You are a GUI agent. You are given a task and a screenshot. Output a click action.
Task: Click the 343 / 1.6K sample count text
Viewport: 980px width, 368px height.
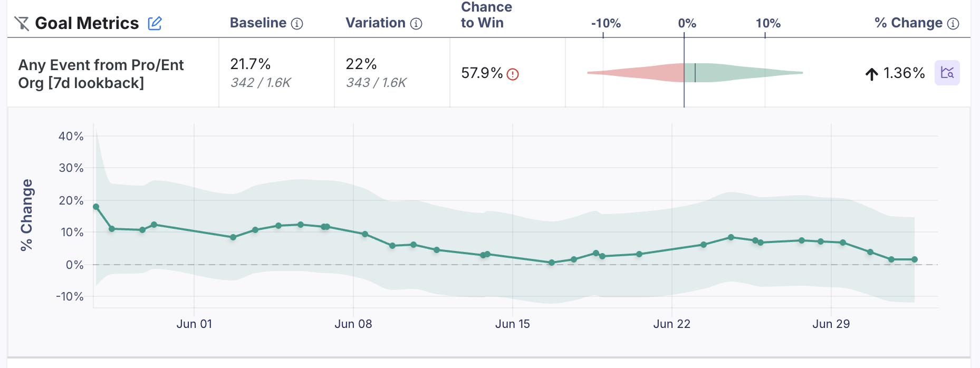click(376, 82)
